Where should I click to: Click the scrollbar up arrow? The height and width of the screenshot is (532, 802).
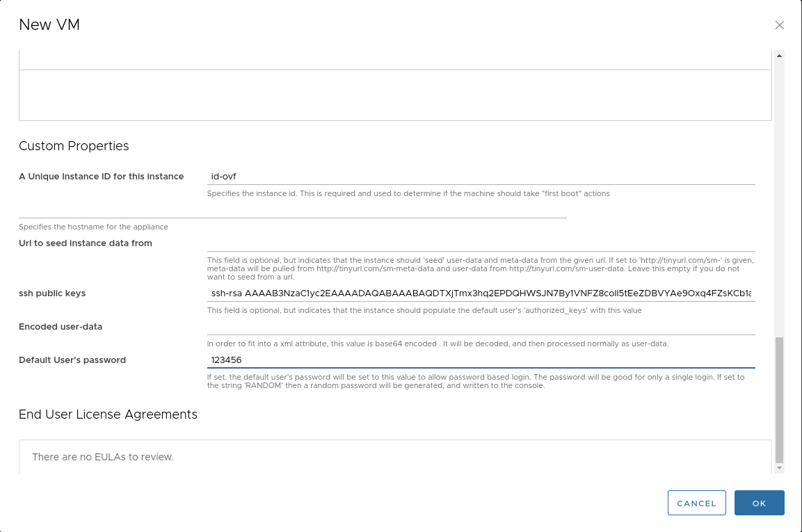779,56
